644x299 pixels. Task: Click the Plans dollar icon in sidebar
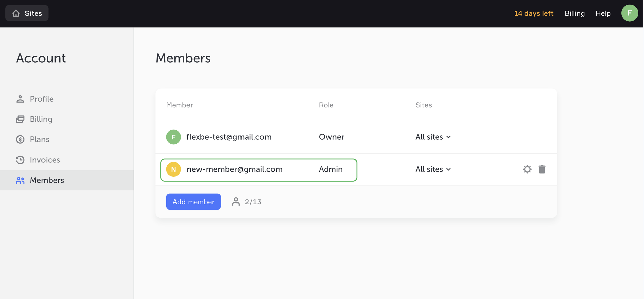[20, 139]
